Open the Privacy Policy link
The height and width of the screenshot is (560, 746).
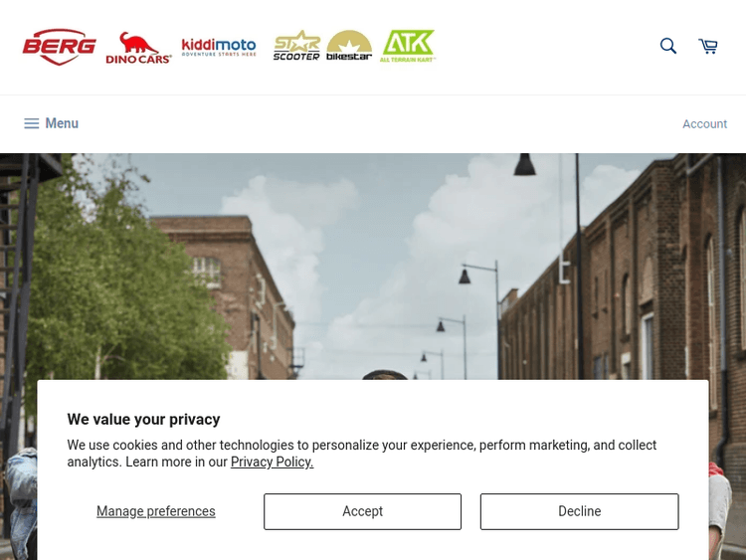click(273, 462)
